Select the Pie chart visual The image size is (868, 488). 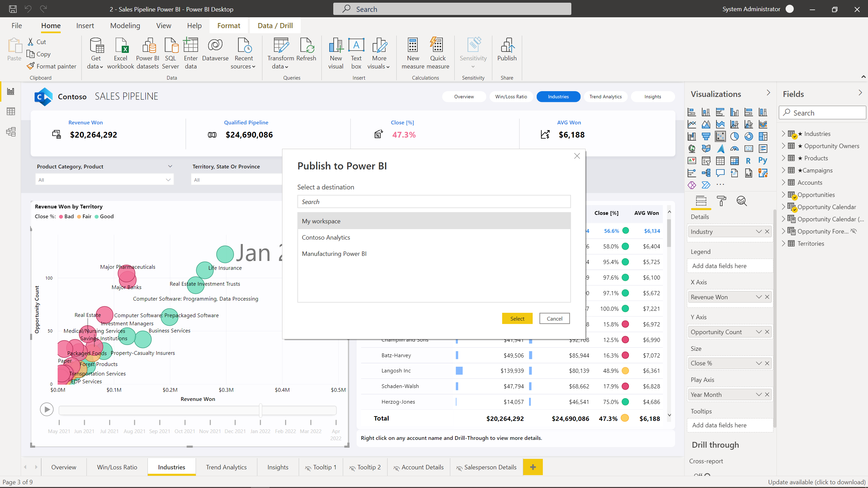(734, 136)
